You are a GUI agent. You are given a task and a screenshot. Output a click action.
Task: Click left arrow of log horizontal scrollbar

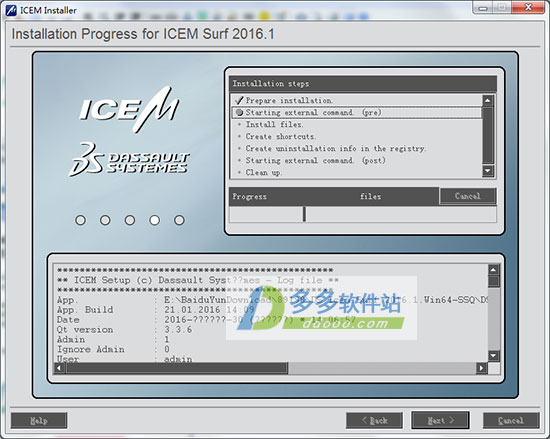click(x=59, y=368)
